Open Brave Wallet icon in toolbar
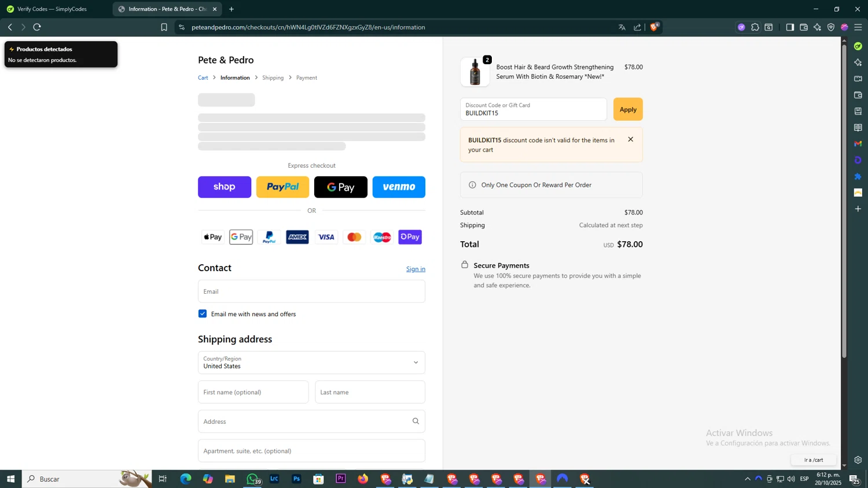 click(x=804, y=27)
